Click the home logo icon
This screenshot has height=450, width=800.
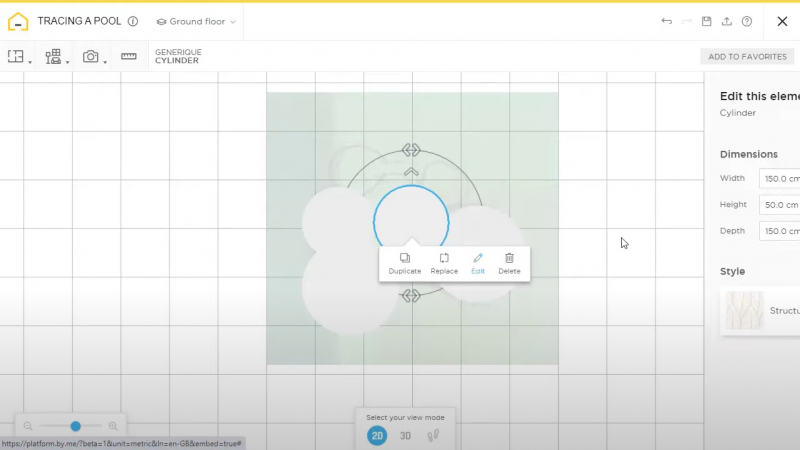tap(17, 21)
